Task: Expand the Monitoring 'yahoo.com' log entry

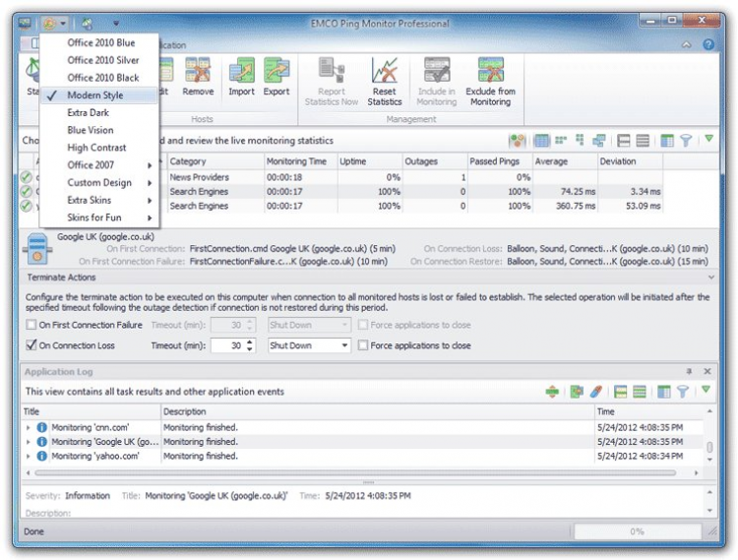Action: click(29, 456)
